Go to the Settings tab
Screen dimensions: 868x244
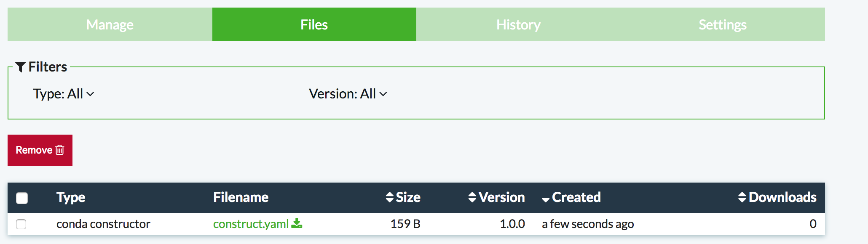click(x=723, y=24)
